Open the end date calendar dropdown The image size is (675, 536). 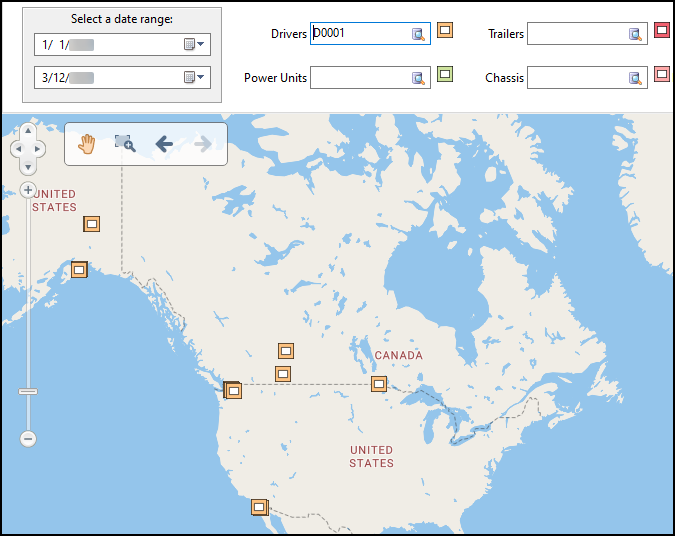pyautogui.click(x=195, y=78)
